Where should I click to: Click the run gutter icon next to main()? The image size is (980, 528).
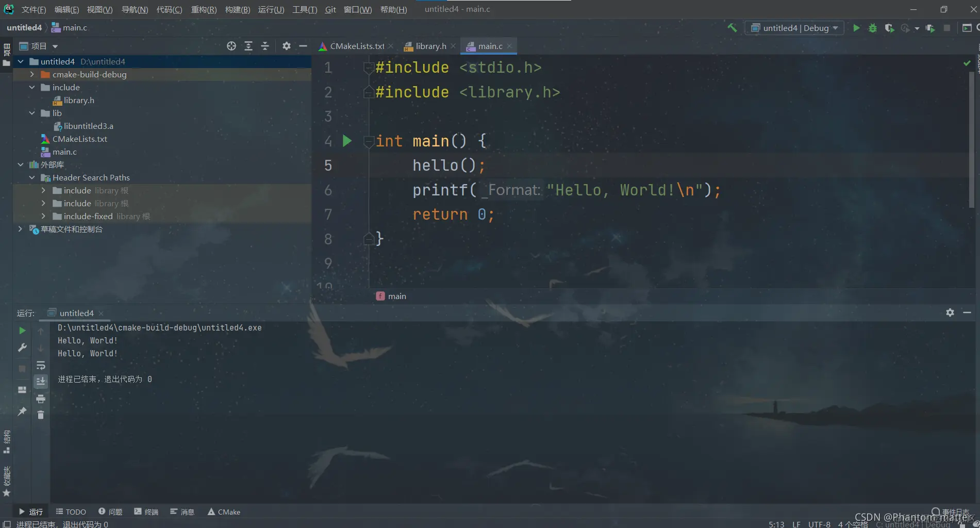(x=347, y=141)
